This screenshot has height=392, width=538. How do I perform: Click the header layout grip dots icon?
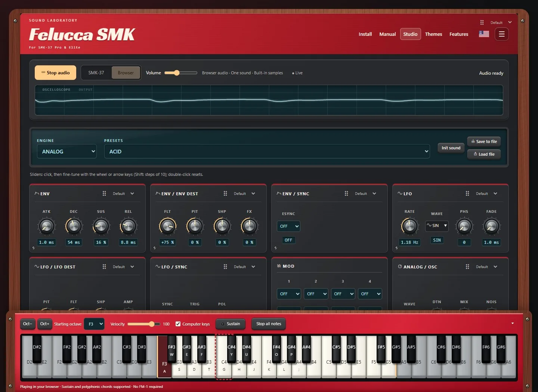click(x=482, y=22)
